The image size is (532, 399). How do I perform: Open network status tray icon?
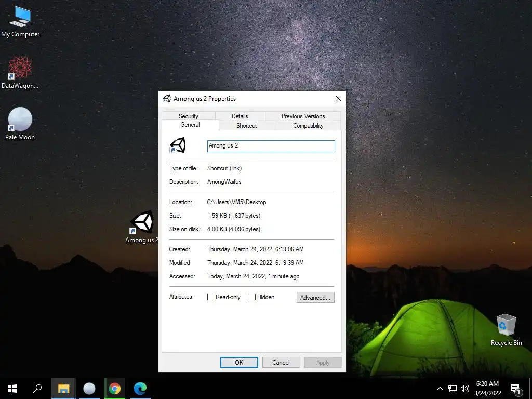[453, 389]
